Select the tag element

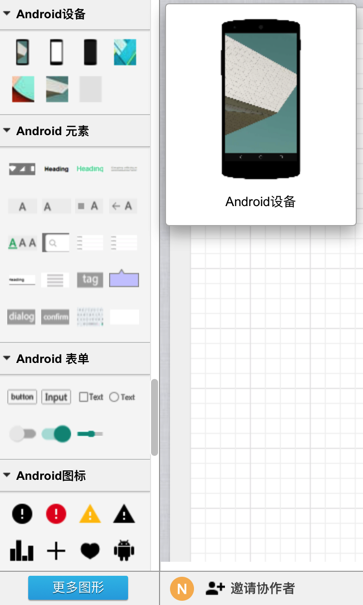click(x=90, y=280)
